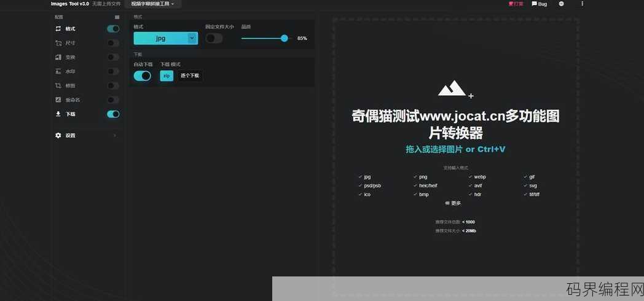Select the 逐个下载 one-by-one download mode
The image size is (644, 301).
pyautogui.click(x=190, y=76)
